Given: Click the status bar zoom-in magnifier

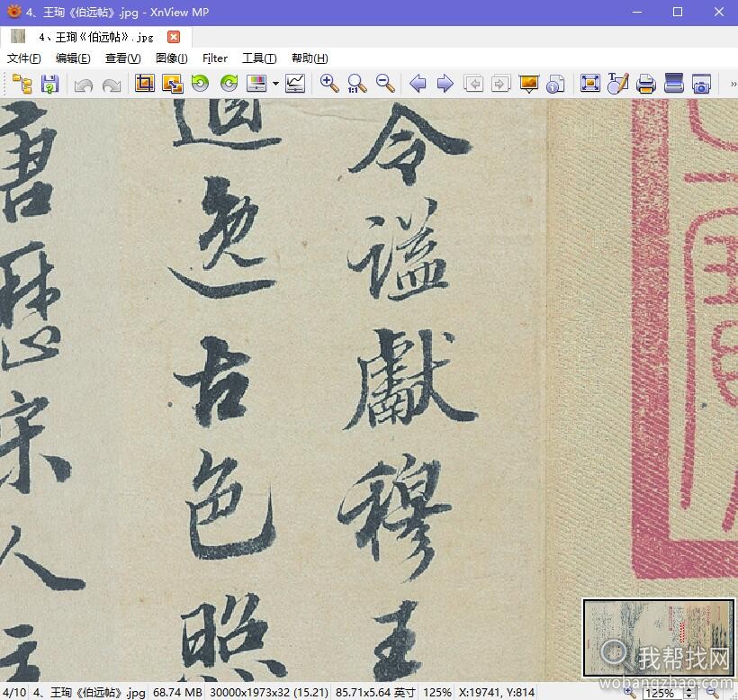Looking at the screenshot, I should 629,693.
